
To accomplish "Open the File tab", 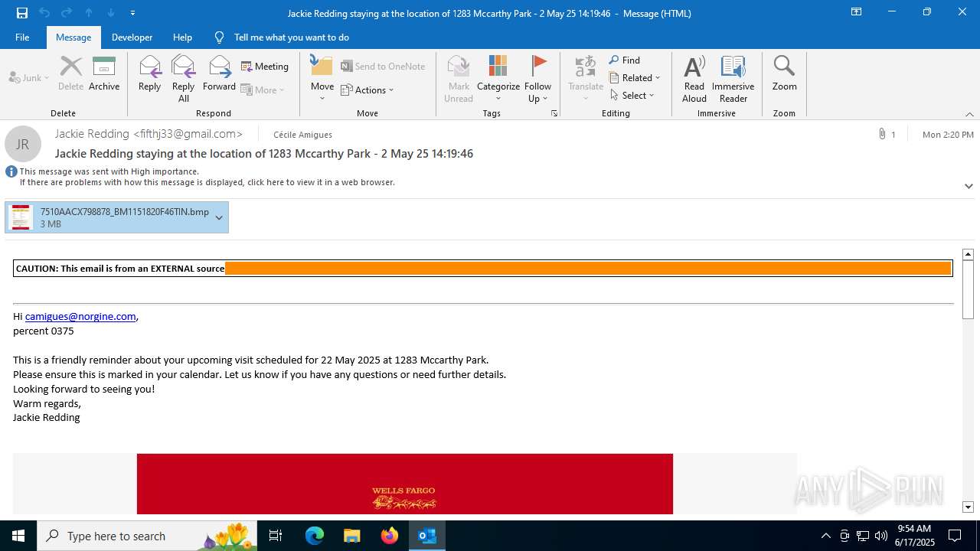I will pyautogui.click(x=22, y=37).
